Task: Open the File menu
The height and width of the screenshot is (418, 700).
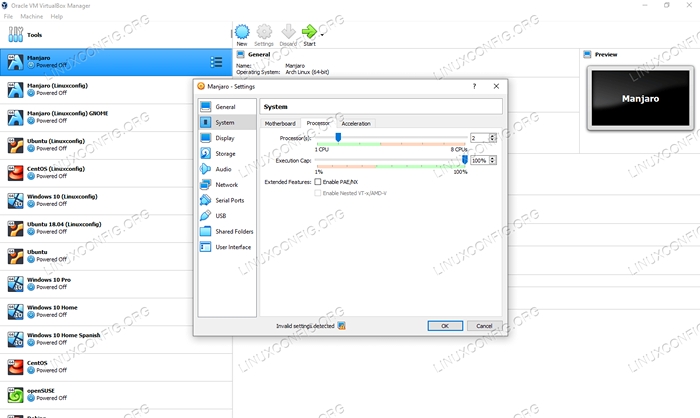Action: 8,17
